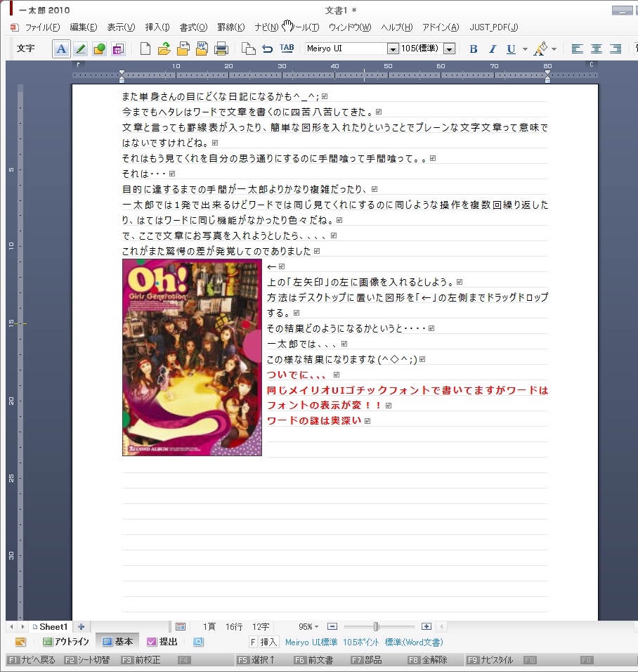The height and width of the screenshot is (672, 638).
Task: Undo the last action with arrow icon
Action: (x=268, y=49)
